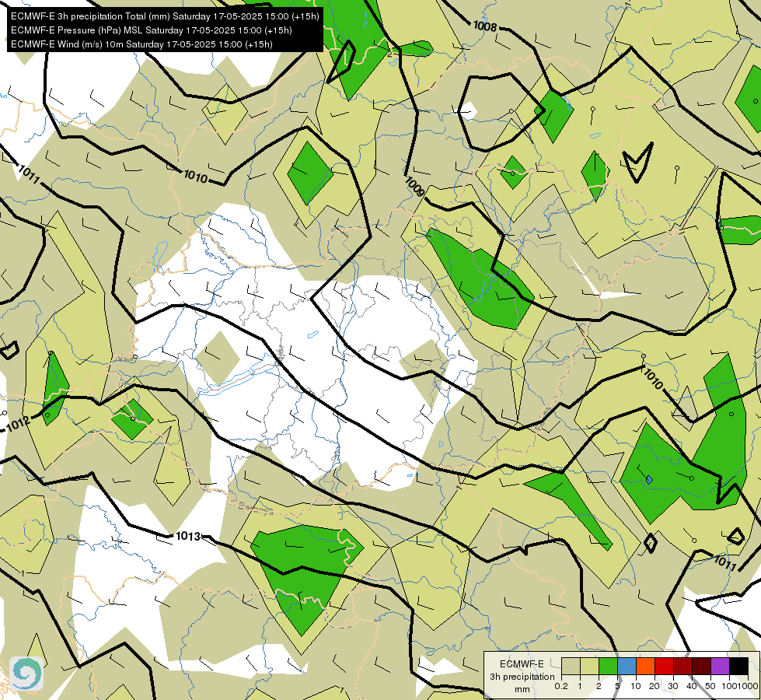761x700 pixels.
Task: Select the ECMWF-E 3h precipitation Total header line
Action: click(x=165, y=16)
